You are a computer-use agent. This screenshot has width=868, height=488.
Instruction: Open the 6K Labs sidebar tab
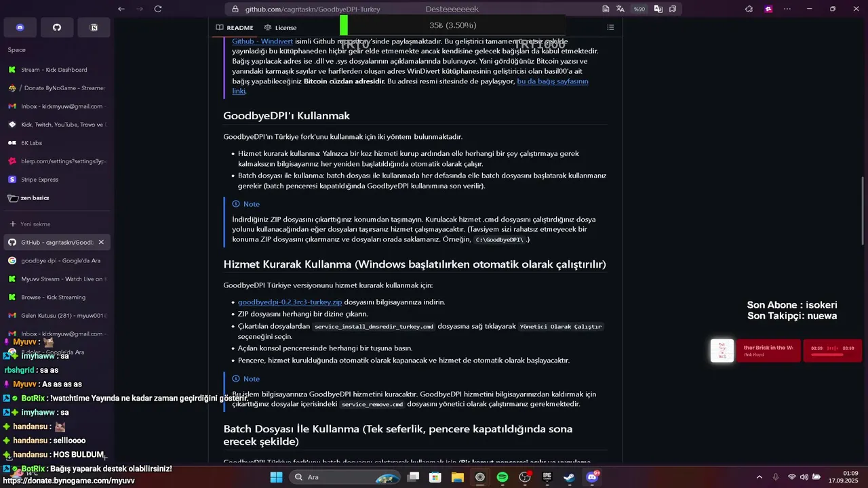coord(57,143)
